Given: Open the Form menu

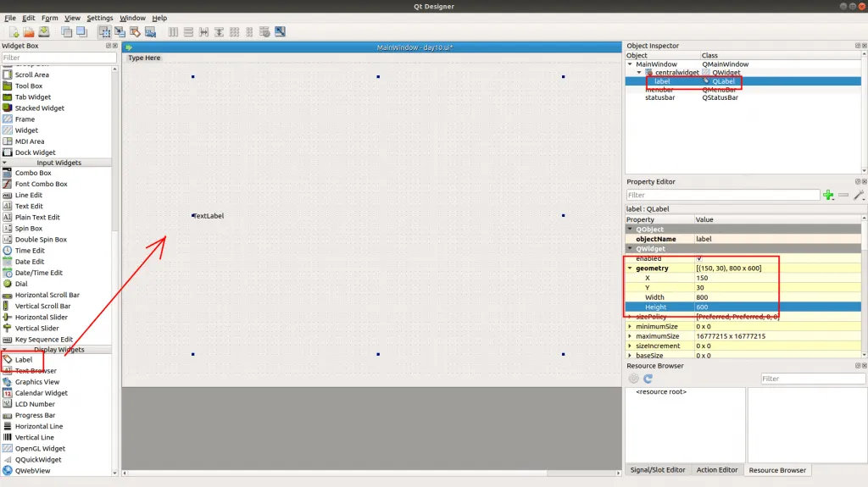Looking at the screenshot, I should pyautogui.click(x=49, y=18).
